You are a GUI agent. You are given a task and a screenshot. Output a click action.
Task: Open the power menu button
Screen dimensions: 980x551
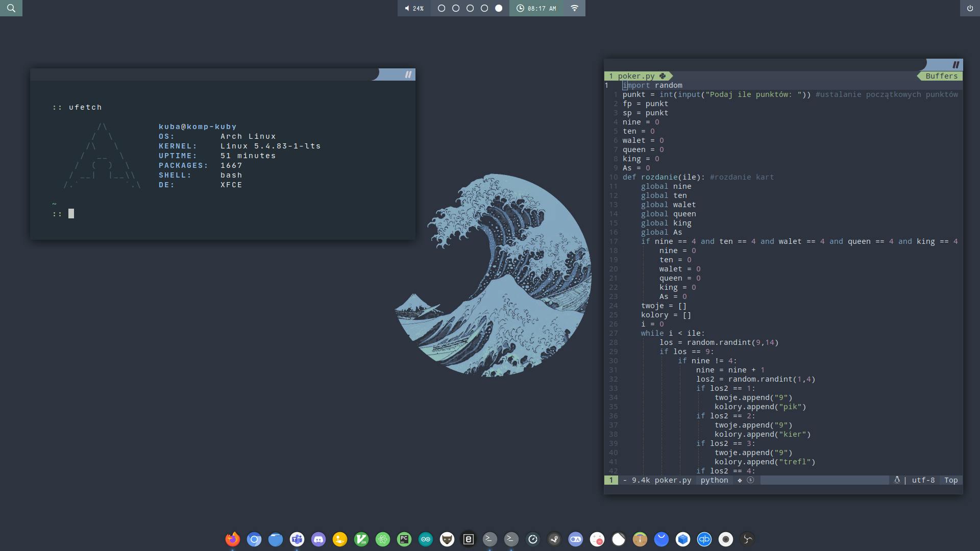[x=970, y=8]
